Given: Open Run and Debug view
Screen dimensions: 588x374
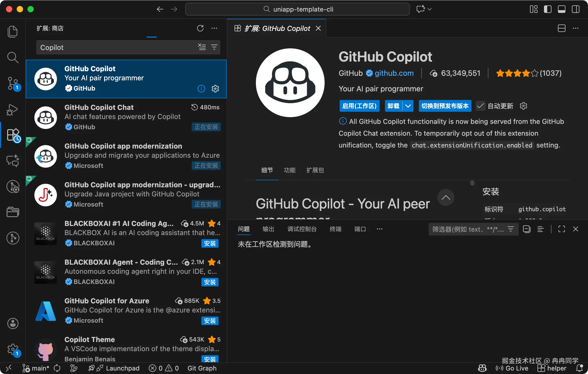Looking at the screenshot, I should 13,109.
